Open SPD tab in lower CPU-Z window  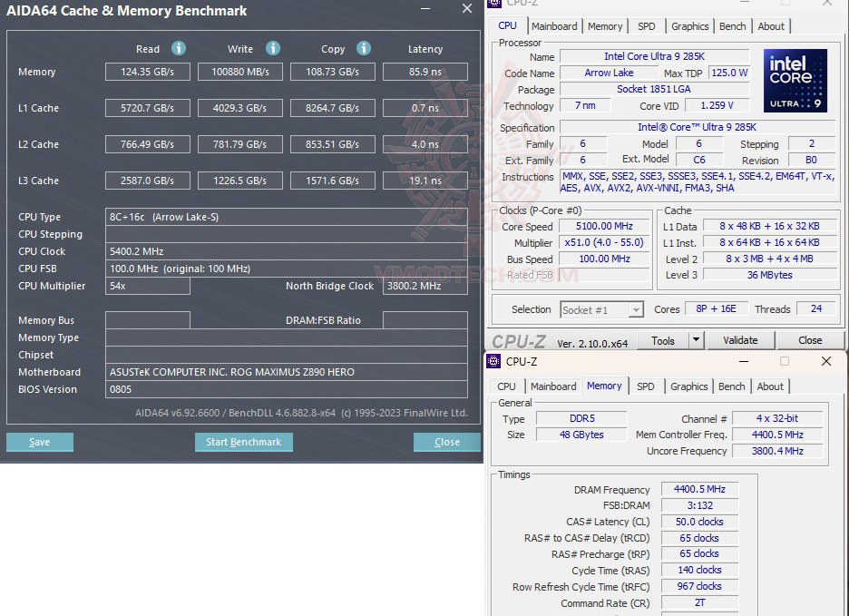coord(646,386)
